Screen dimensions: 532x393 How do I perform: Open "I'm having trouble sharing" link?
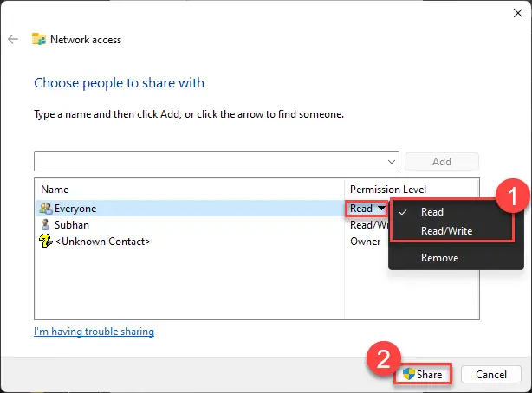pos(94,332)
